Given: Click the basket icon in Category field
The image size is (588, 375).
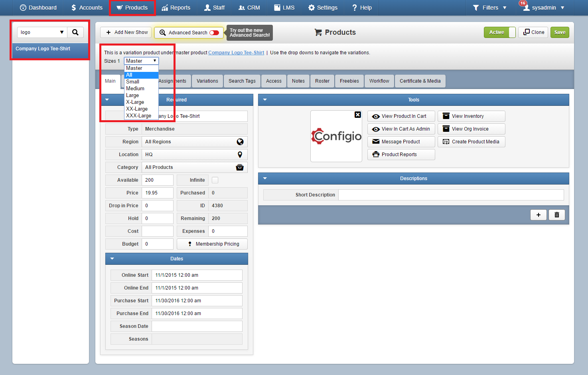Looking at the screenshot, I should tap(240, 167).
